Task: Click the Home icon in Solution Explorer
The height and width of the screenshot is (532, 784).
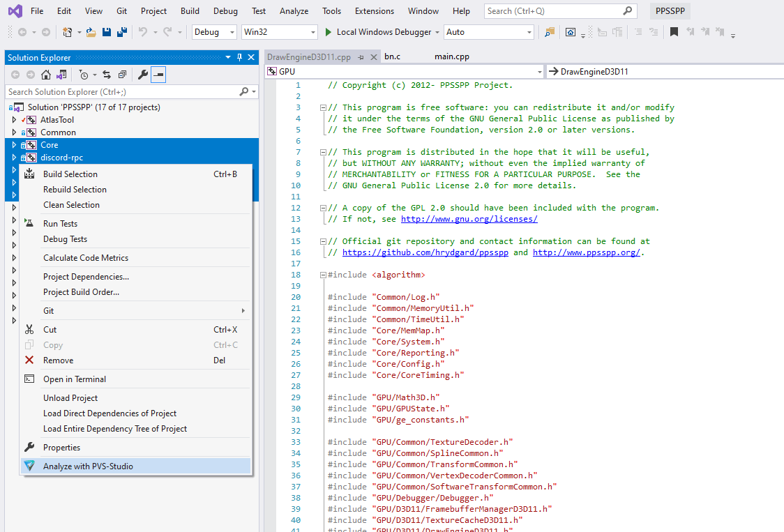Action: tap(45, 75)
